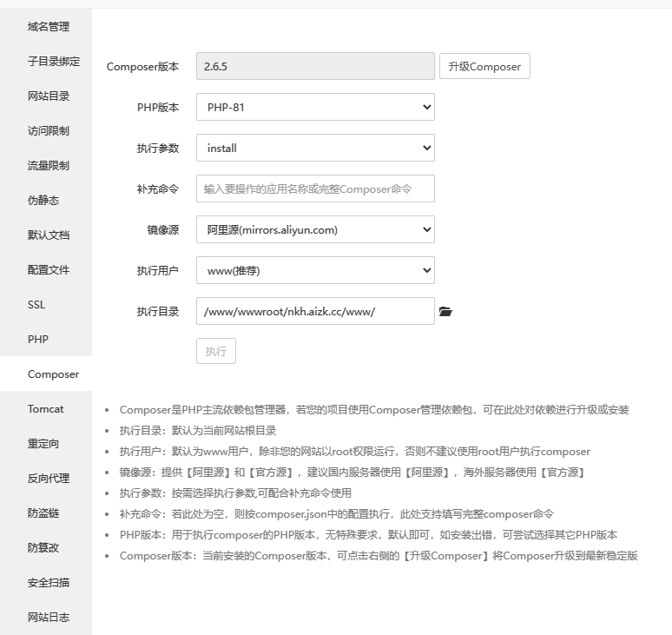Screen dimensions: 672x635
Task: Click the help line starting '镜像源：提供'
Action: [352, 473]
